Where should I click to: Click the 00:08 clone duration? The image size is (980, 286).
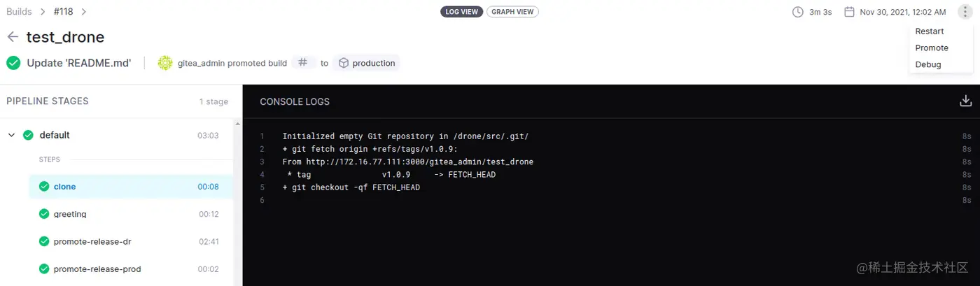pyautogui.click(x=208, y=187)
